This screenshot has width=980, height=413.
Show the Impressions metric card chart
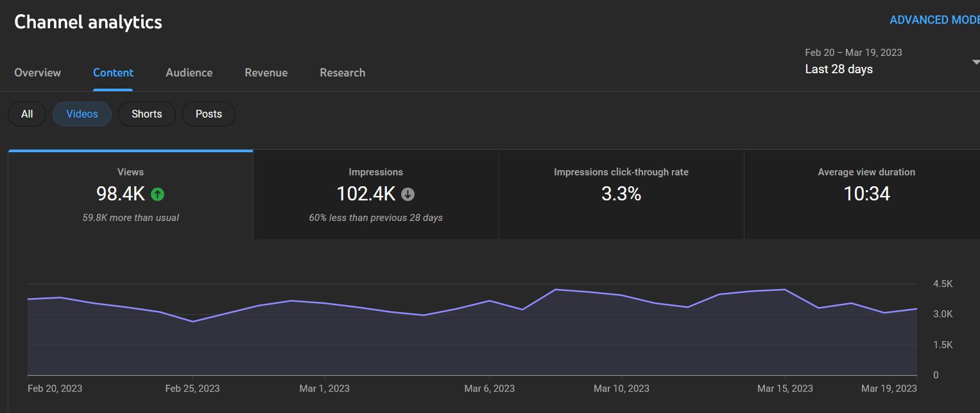pos(375,195)
